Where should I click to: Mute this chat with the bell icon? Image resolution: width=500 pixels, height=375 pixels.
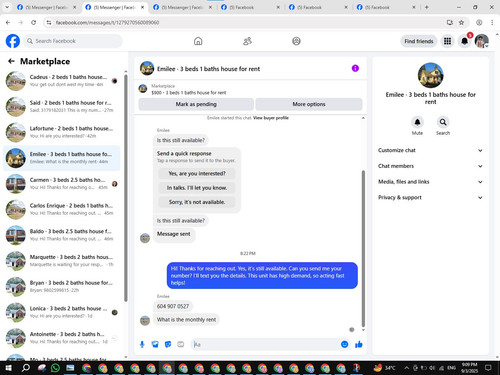(x=417, y=122)
